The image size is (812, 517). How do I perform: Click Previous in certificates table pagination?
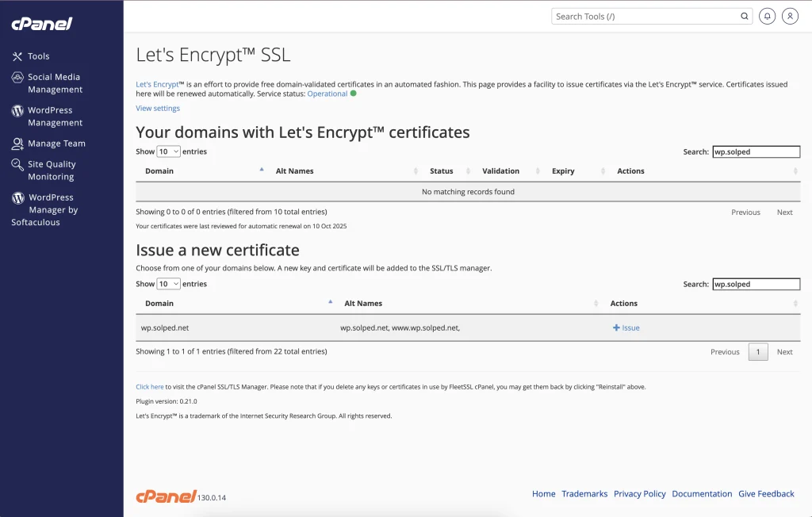point(745,213)
